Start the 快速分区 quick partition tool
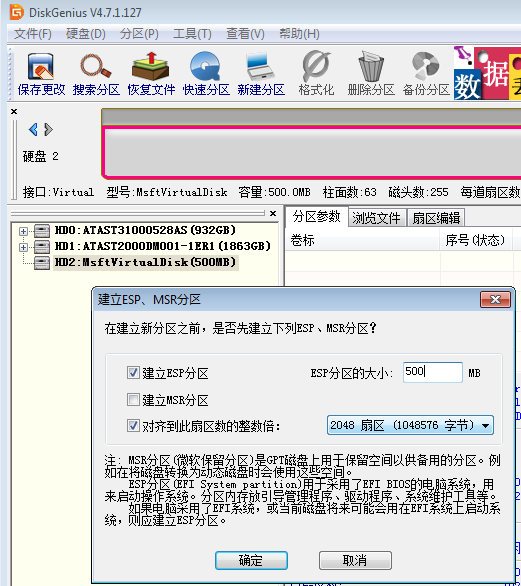521x586 pixels. coord(206,74)
